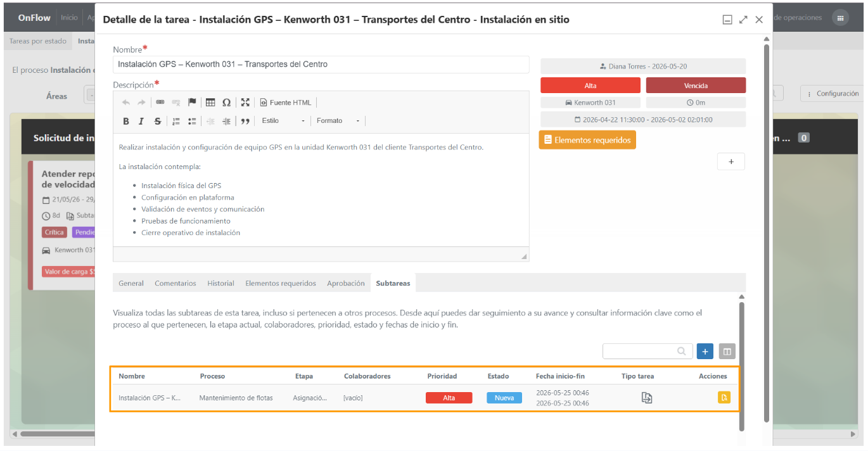This screenshot has height=451, width=868.
Task: Click the red Alta priority button
Action: (590, 86)
